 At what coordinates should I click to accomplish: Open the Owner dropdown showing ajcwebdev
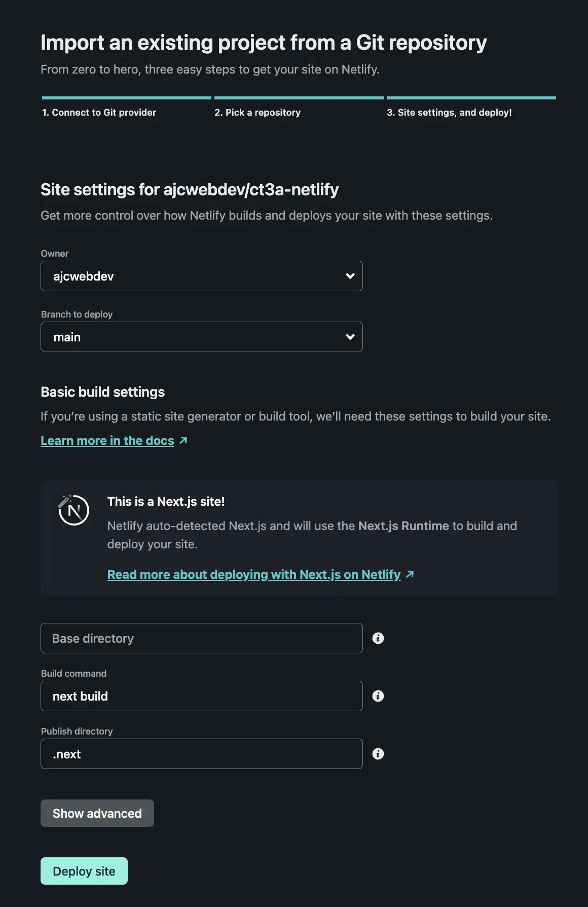click(x=202, y=276)
